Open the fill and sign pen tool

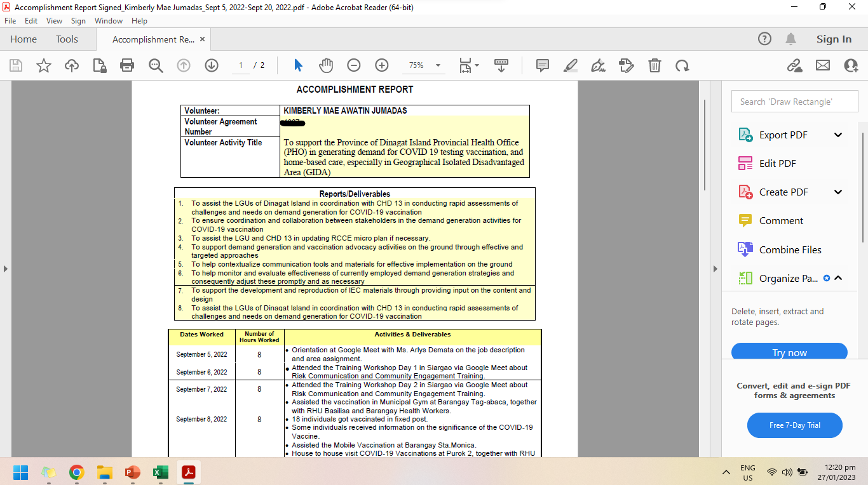[x=599, y=65]
